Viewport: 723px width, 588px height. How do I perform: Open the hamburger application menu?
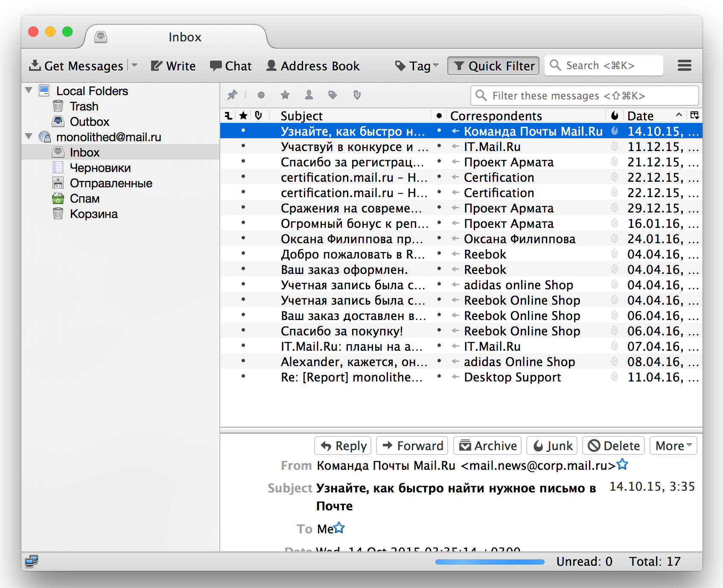click(x=685, y=65)
